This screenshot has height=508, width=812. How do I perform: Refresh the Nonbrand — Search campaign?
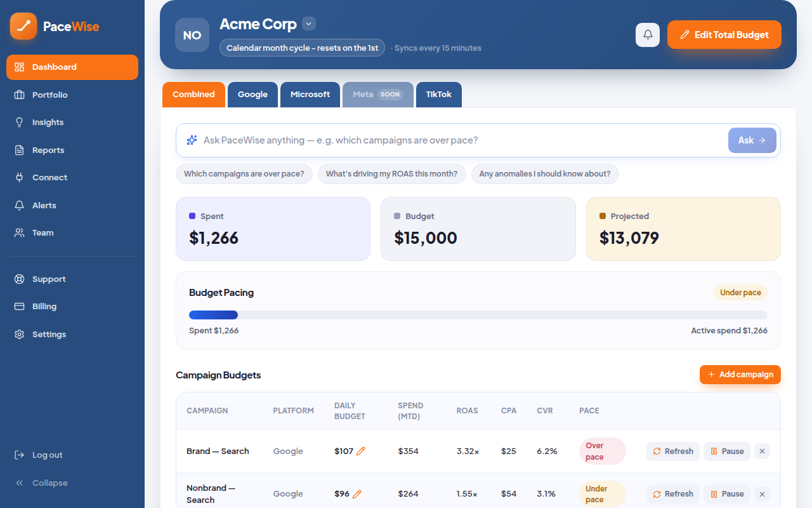[673, 494]
